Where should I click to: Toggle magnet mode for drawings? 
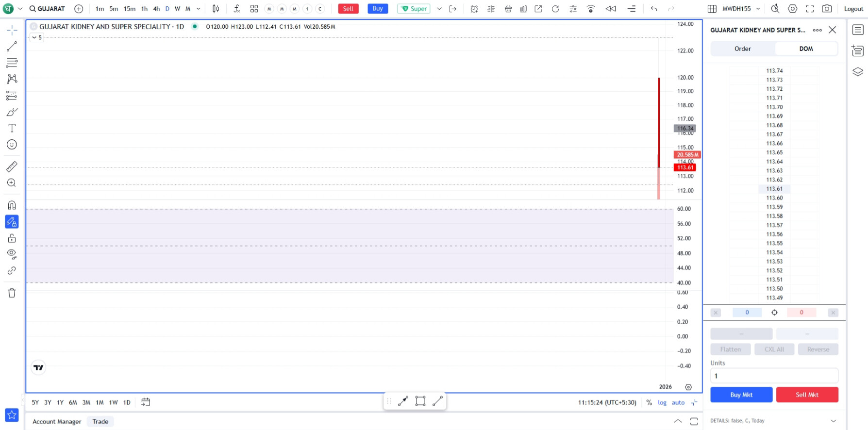(12, 205)
